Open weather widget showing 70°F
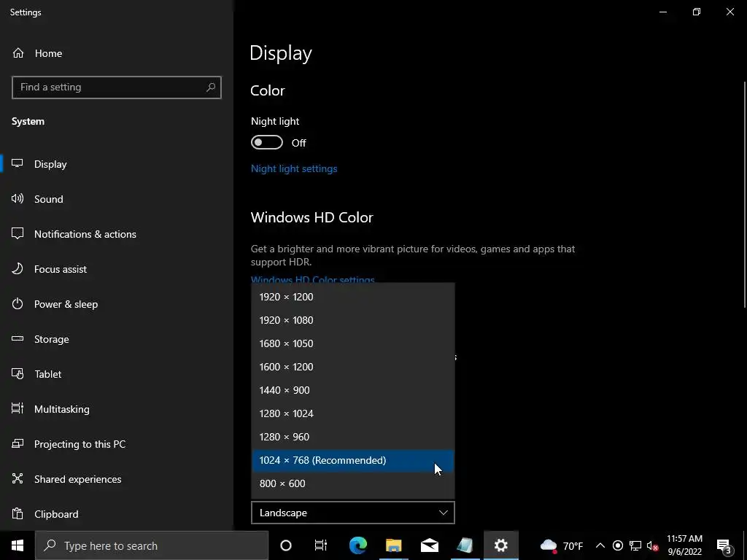 (x=561, y=545)
